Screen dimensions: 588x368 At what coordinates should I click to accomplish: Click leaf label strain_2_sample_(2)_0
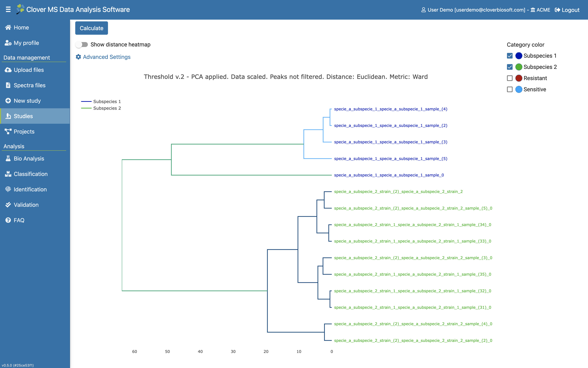(x=413, y=340)
